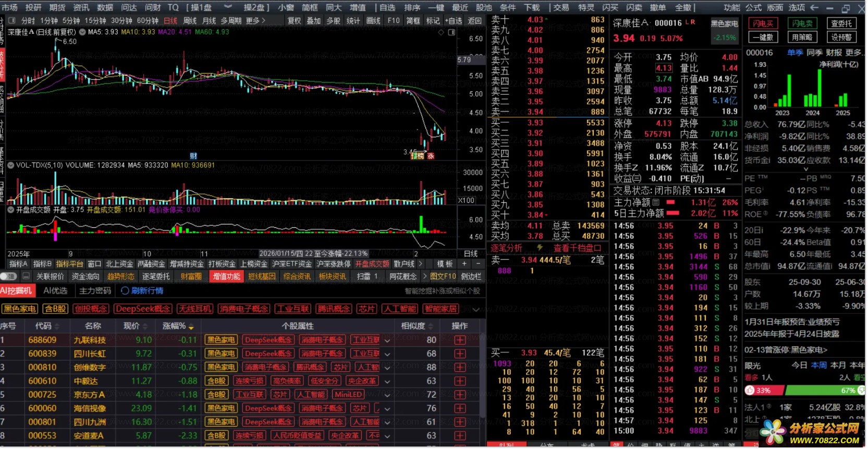Toggle the switch left of 关联报价 row
Screen dimensions: 868x449
pyautogui.click(x=8, y=277)
